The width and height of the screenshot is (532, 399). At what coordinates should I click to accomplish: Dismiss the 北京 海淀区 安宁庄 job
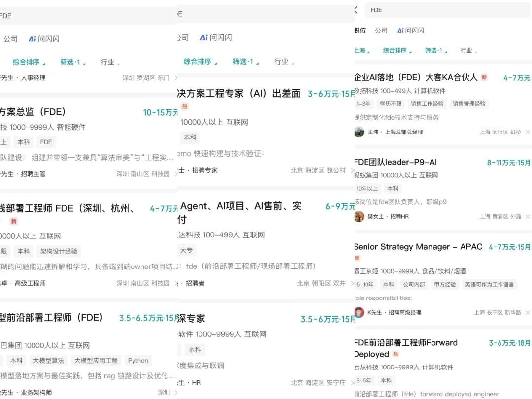coord(353,383)
